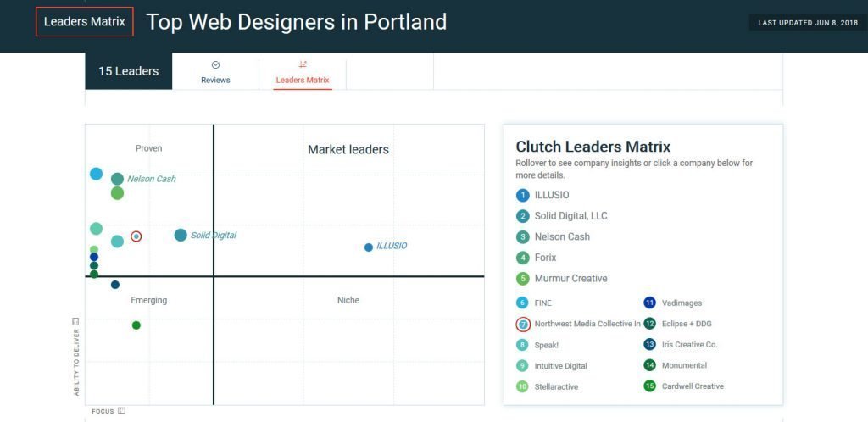The image size is (868, 422).
Task: Click the ILLUSIO number 1 badge
Action: pyautogui.click(x=522, y=195)
